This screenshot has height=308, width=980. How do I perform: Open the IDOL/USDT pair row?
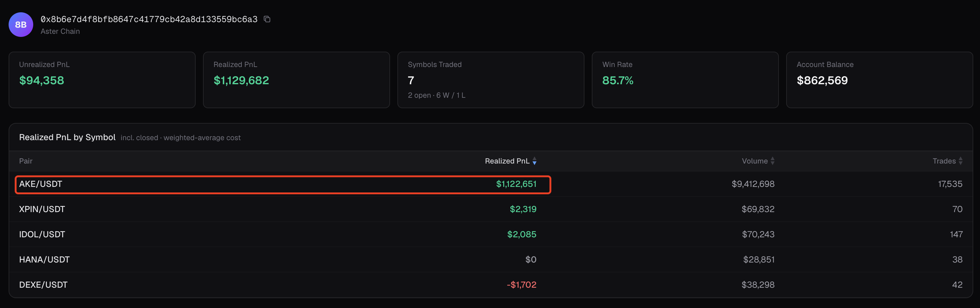pyautogui.click(x=491, y=234)
